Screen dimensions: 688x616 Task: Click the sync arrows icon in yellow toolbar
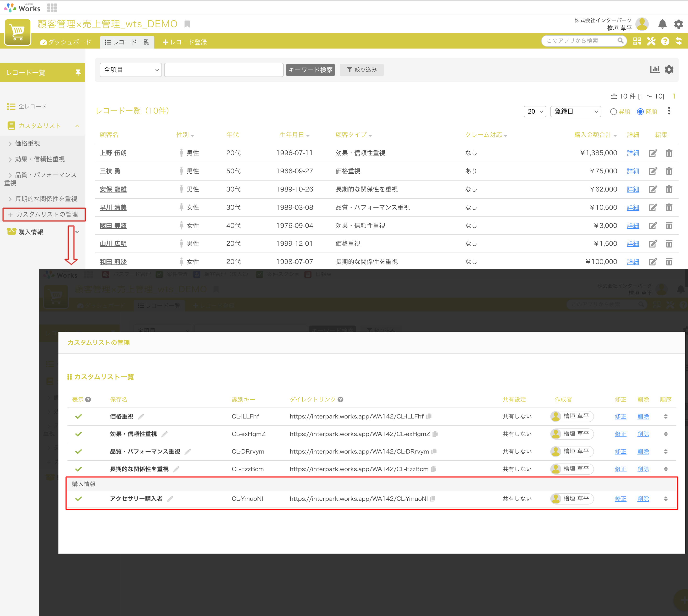(x=679, y=41)
